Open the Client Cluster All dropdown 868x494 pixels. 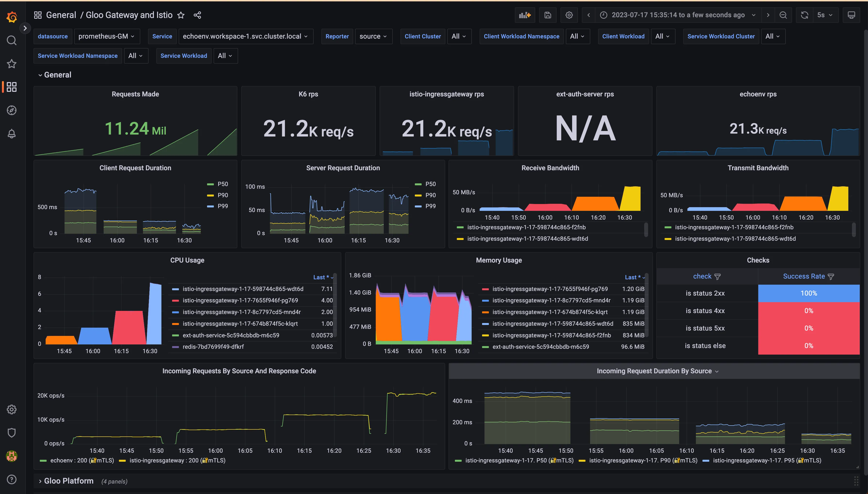[459, 36]
